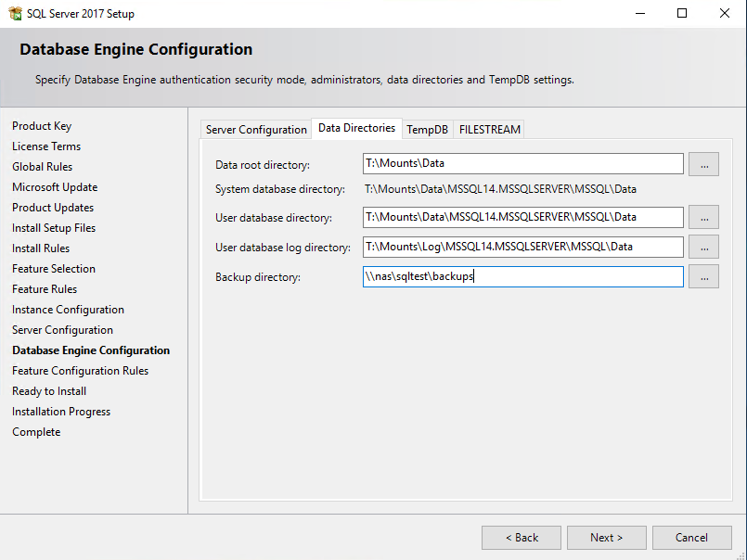Maximize the SQL Server 2017 Setup window

pyautogui.click(x=682, y=13)
